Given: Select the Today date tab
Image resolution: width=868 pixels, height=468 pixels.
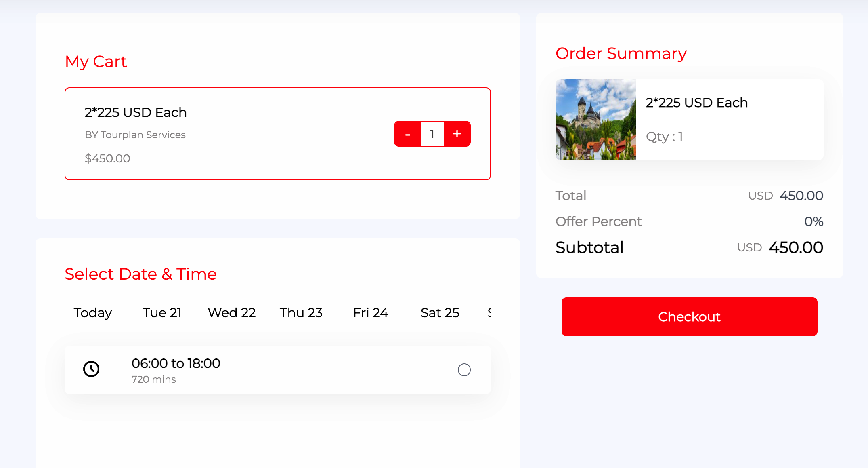Looking at the screenshot, I should [92, 312].
